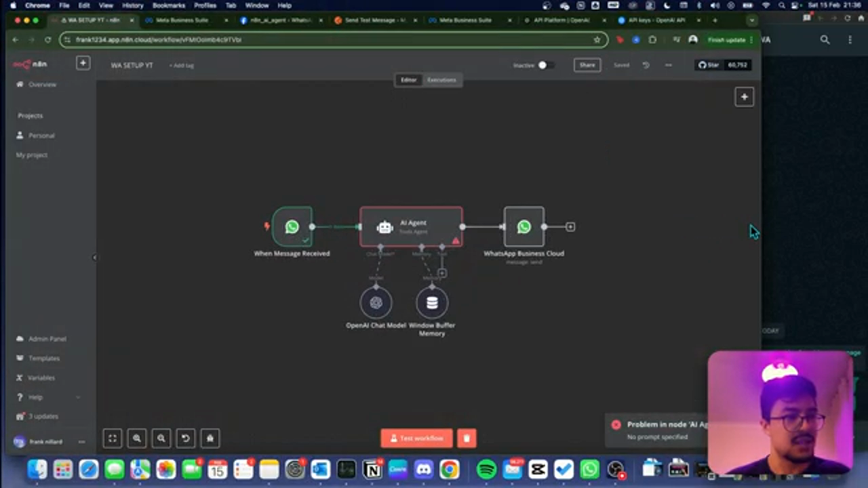Screen dimensions: 868x488
Task: Add a tool via AI Agent's Tool plus
Action: (x=442, y=273)
